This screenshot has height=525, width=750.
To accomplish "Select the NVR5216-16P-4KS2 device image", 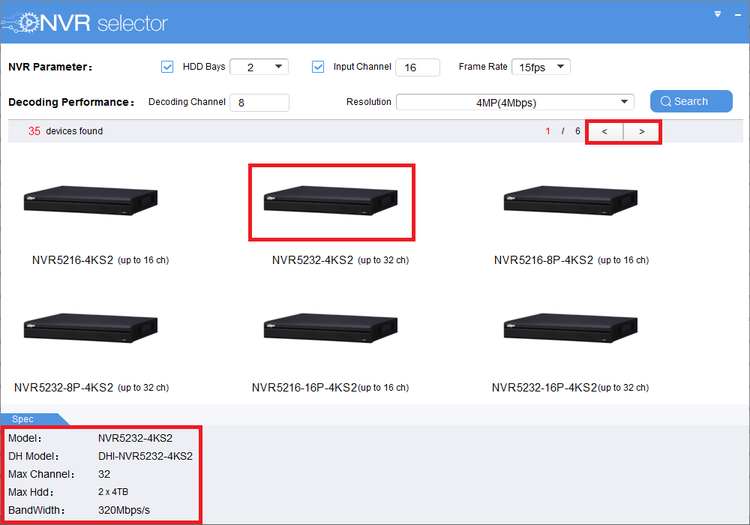I will [x=331, y=328].
